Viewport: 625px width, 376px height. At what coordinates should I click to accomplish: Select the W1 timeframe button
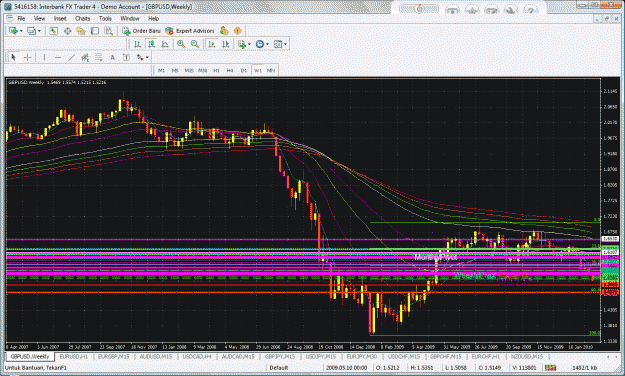257,71
